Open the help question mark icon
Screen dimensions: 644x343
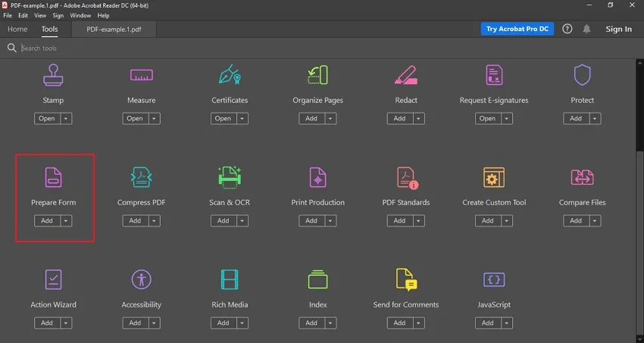click(567, 29)
